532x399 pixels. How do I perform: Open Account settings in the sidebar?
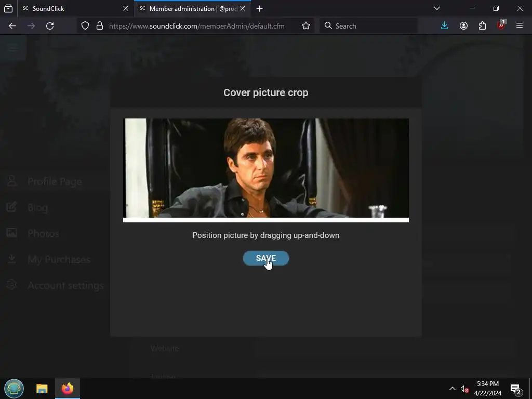[65, 285]
